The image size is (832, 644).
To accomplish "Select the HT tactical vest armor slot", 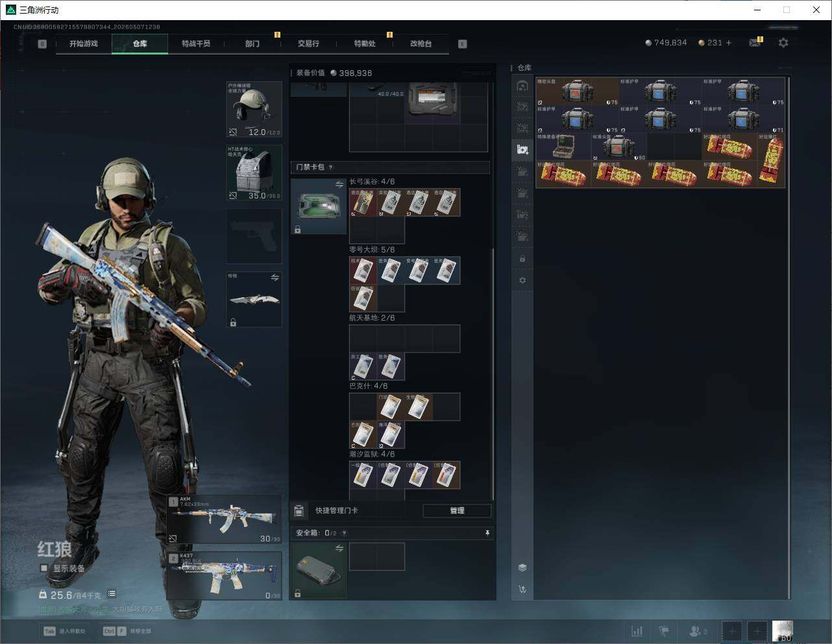I will coord(254,173).
